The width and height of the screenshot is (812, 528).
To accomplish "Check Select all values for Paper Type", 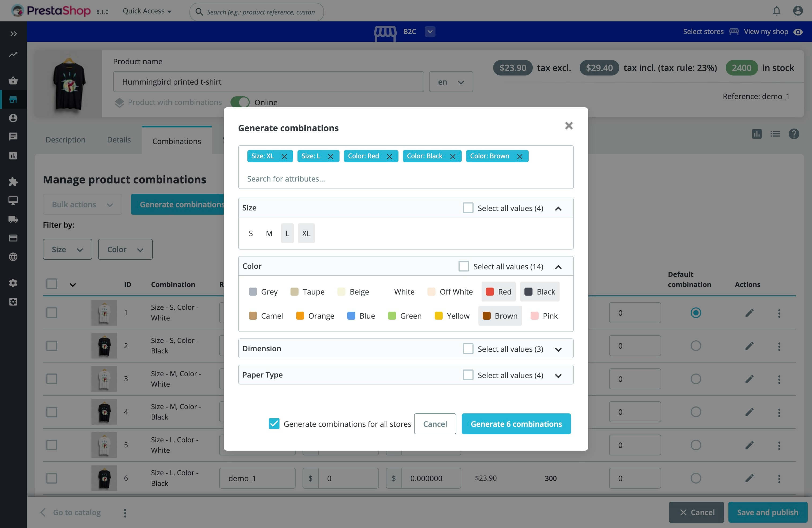I will 468,375.
